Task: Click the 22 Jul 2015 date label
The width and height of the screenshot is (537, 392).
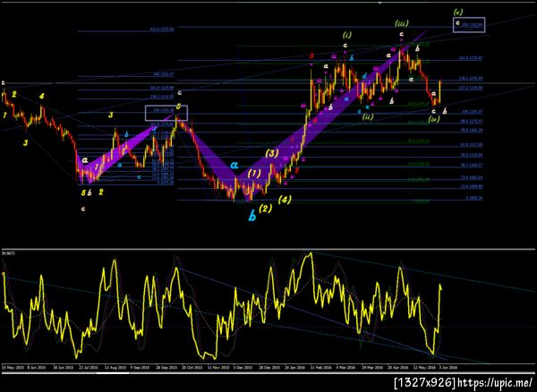Action: [89, 367]
